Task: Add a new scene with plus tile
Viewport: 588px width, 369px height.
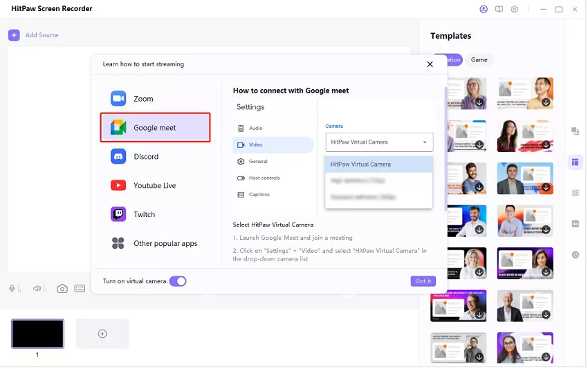Action: click(102, 334)
